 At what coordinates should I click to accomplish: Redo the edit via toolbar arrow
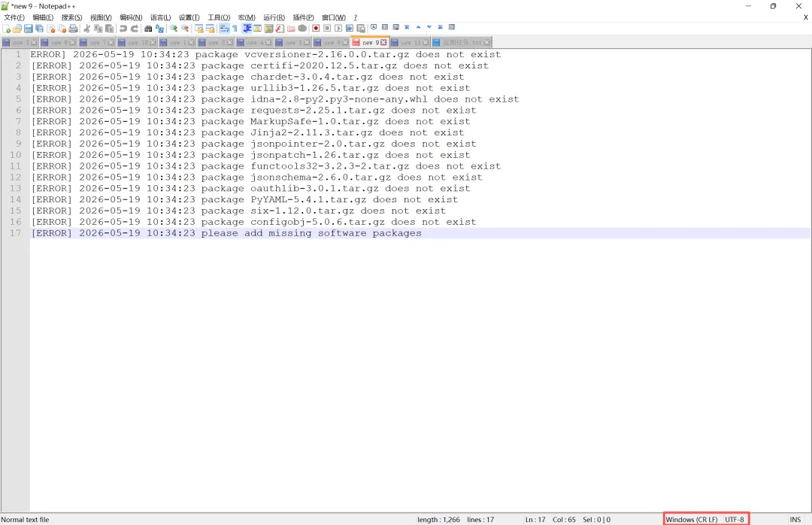tap(135, 29)
